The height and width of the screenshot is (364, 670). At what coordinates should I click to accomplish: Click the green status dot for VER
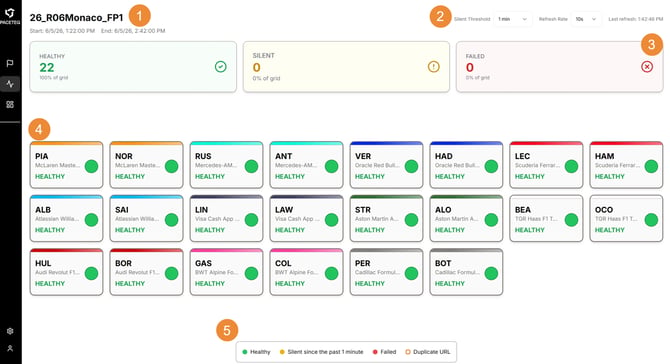[411, 166]
